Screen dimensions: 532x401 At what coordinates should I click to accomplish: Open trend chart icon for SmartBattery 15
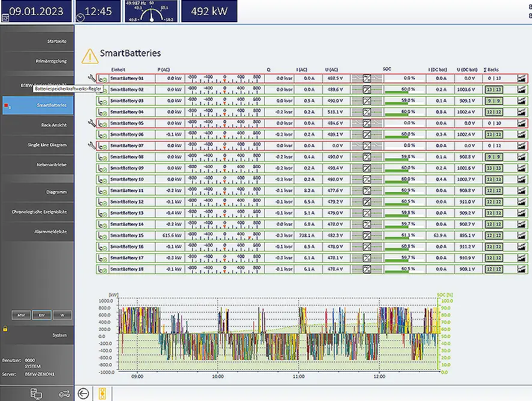click(521, 235)
